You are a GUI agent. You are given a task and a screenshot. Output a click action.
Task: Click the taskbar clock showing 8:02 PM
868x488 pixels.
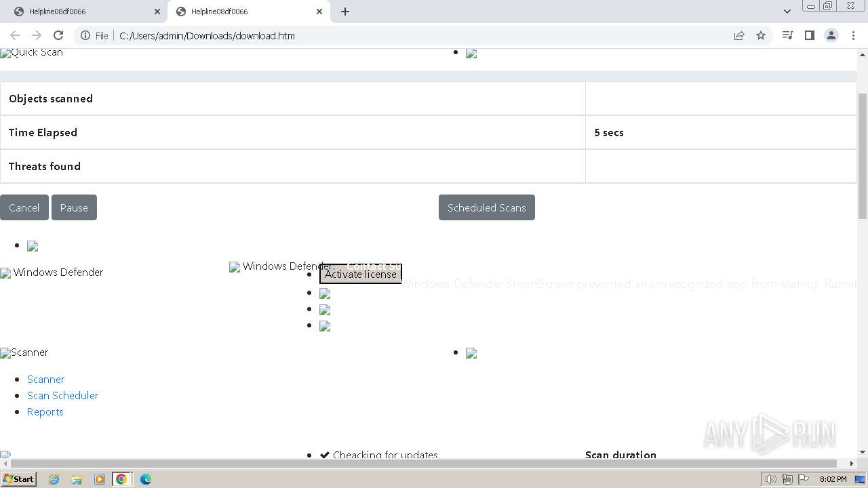[x=833, y=479]
